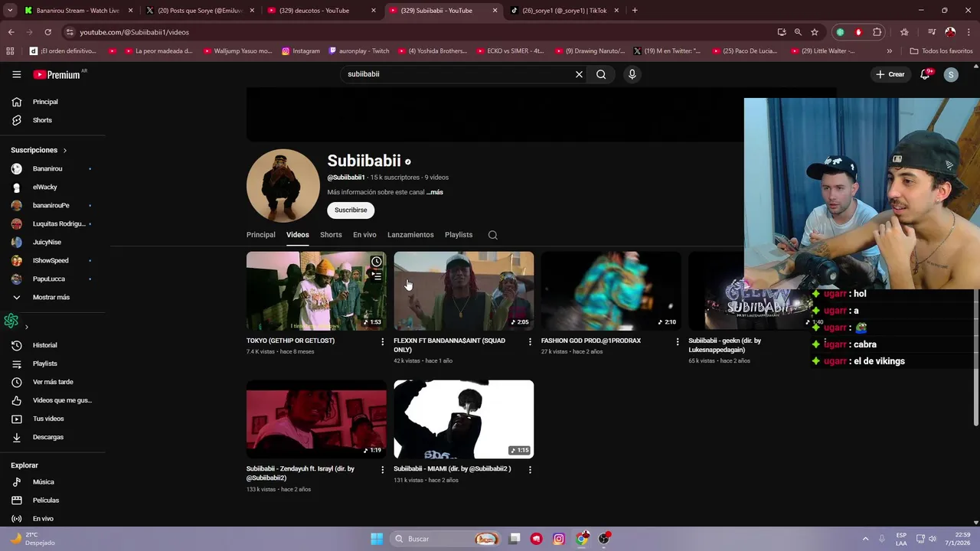Switch to the channel Principal tab

pos(261,235)
